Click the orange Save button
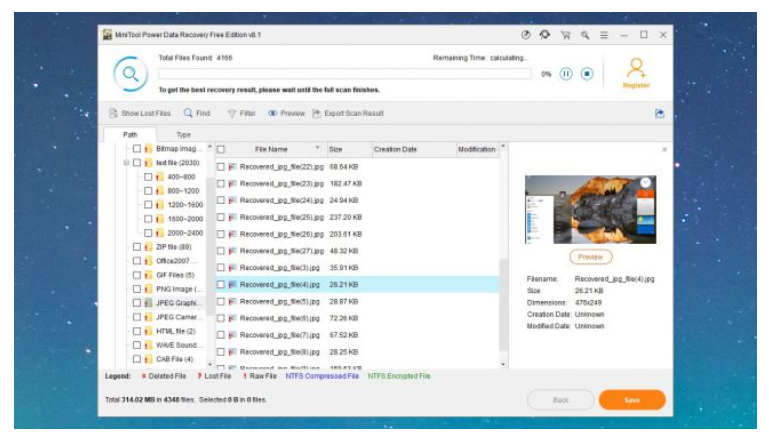 (631, 399)
